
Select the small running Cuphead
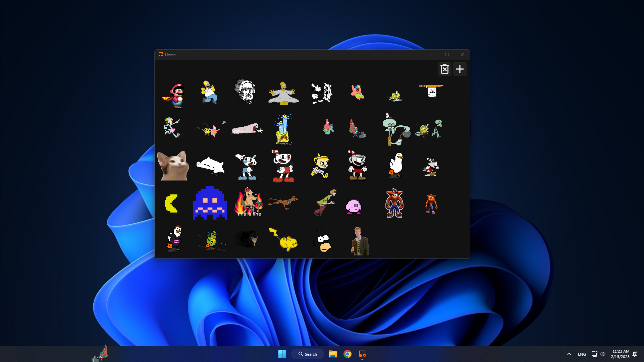(x=431, y=167)
